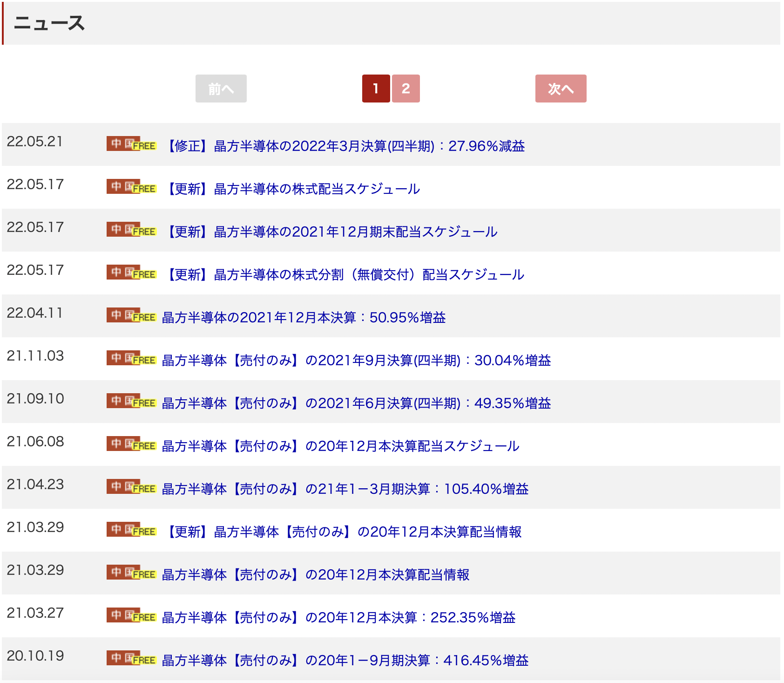Click the date 21.09.10
Image resolution: width=784 pixels, height=683 pixels.
click(35, 399)
